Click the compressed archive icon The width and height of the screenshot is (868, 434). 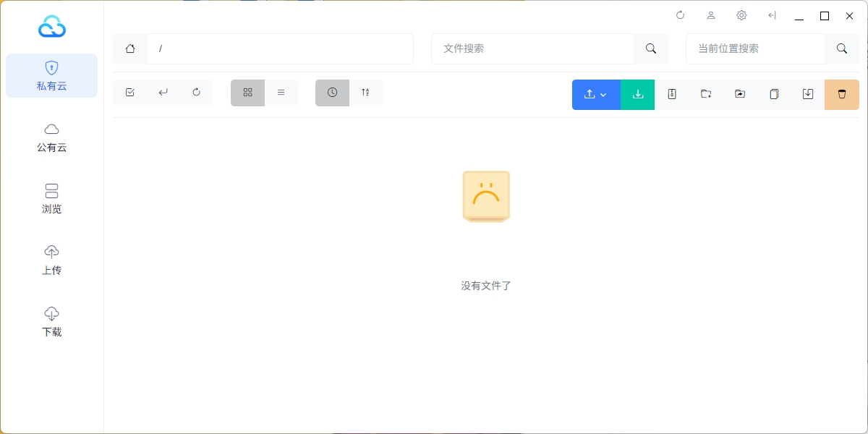[x=672, y=95]
